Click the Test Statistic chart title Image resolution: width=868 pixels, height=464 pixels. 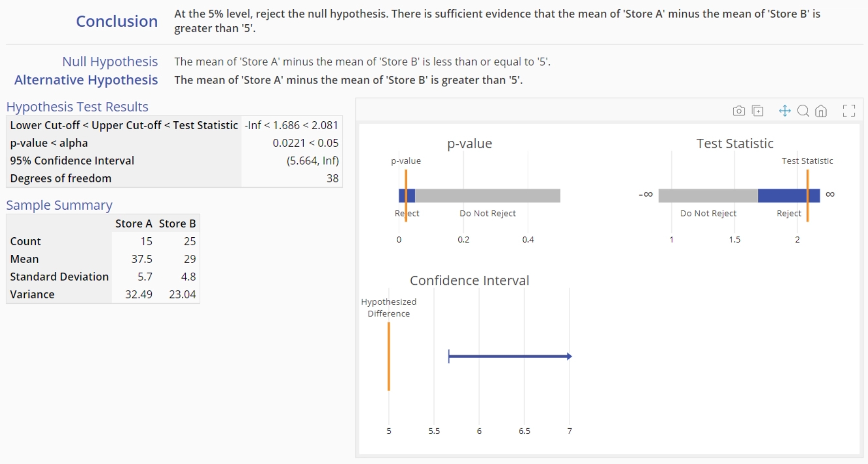(x=735, y=144)
